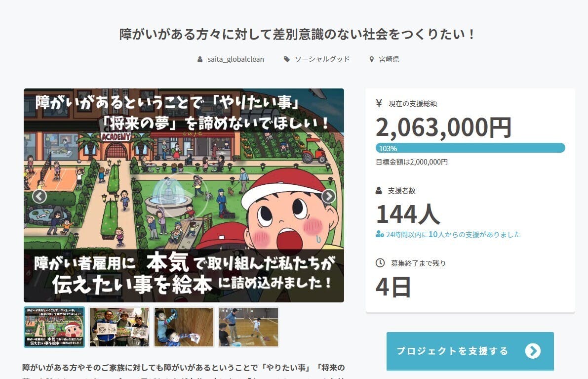The image size is (588, 379).
Task: Click the yen icon beside 現在の支援総額
Action: click(x=379, y=103)
